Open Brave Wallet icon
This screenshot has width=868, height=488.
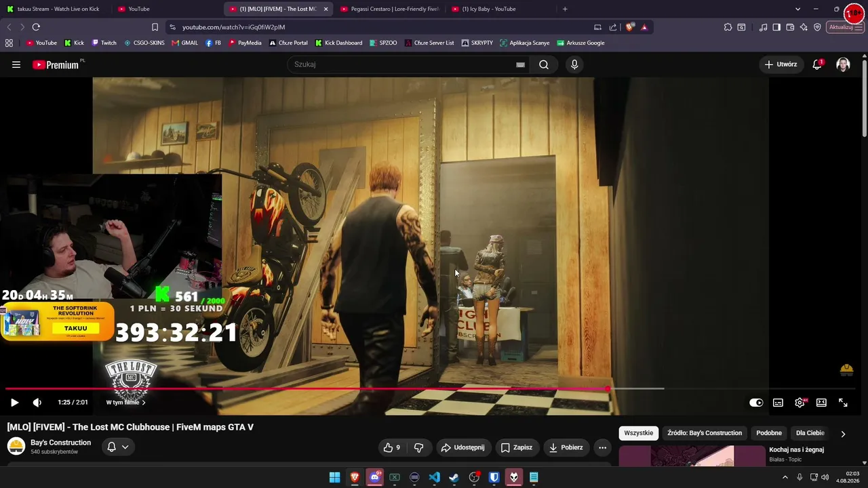[790, 27]
